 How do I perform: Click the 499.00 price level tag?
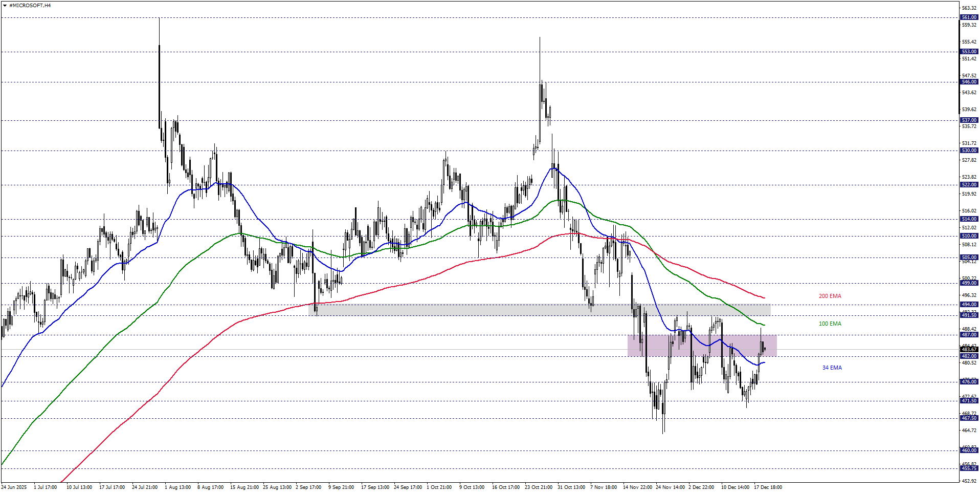pos(969,283)
